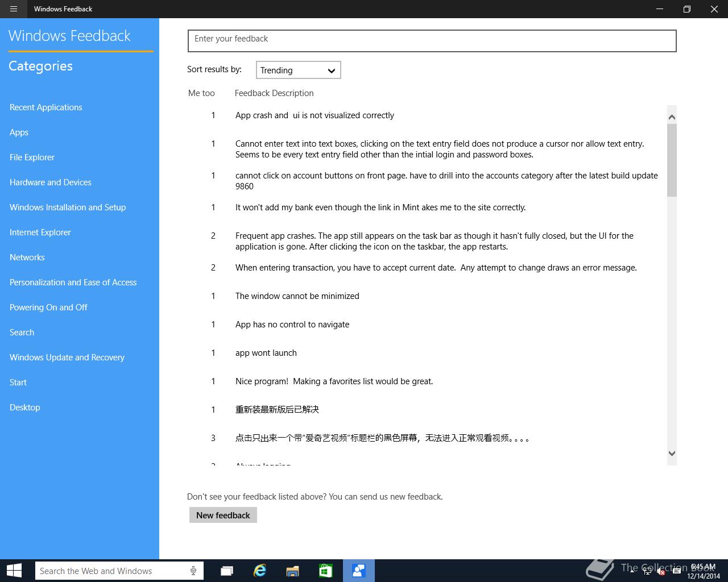Select the Networks category
This screenshot has height=582, width=728.
(x=27, y=257)
